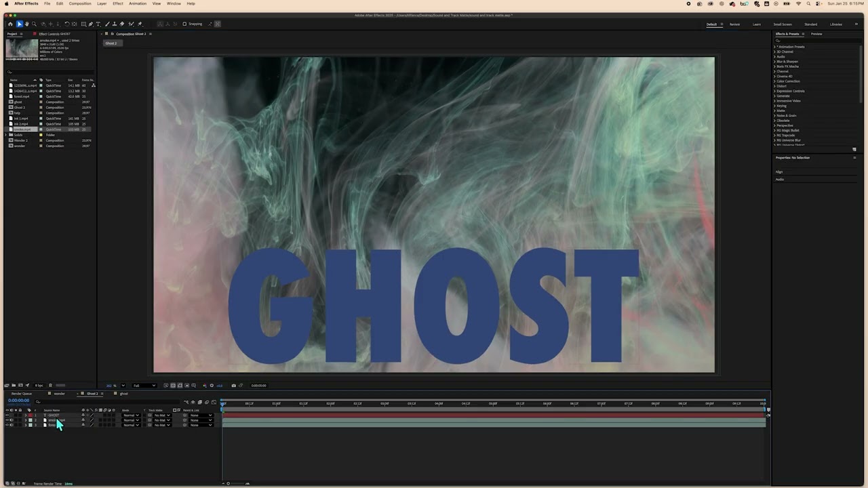Click the timeline Graph Editor icon
Screen dimensions: 868x488
coord(214,402)
